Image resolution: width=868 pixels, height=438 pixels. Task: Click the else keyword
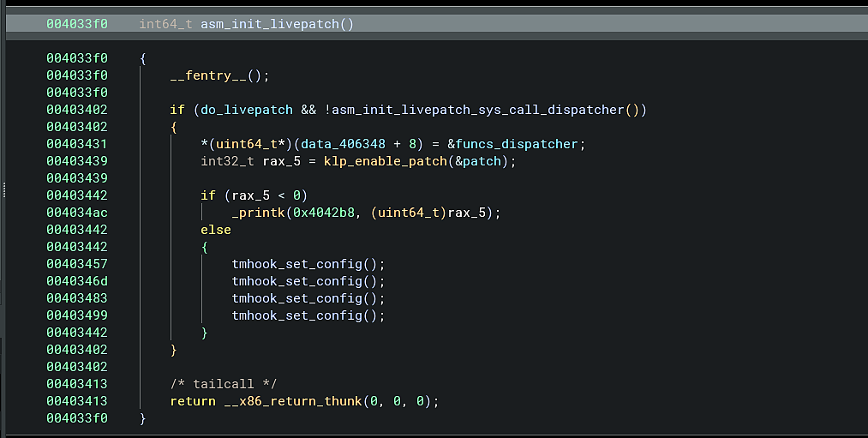coord(216,230)
